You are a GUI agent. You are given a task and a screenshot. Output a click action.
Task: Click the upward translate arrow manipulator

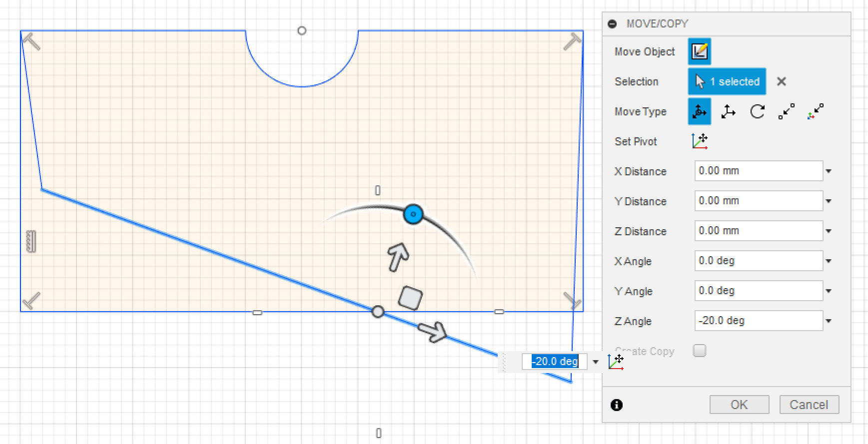398,257
